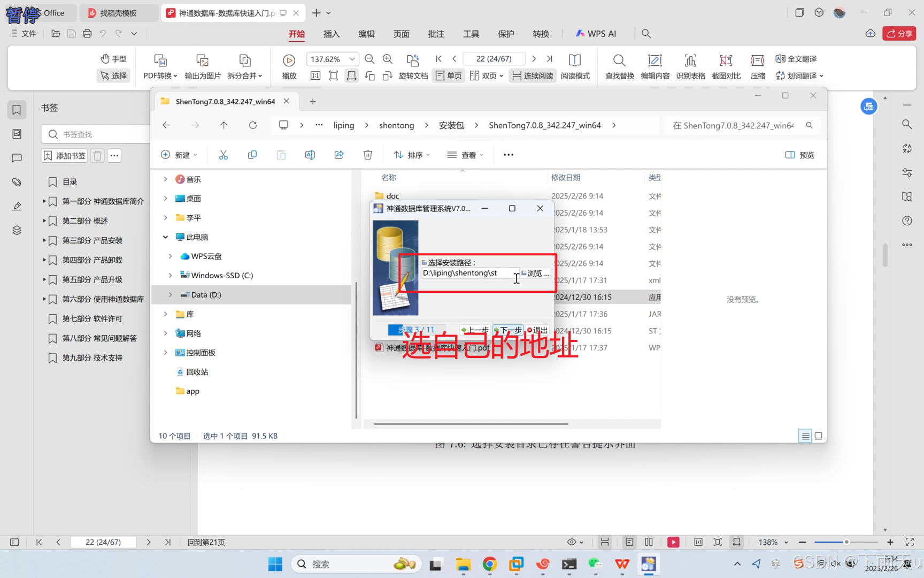
Task: Open the Protect ribbon tab
Action: [x=506, y=34]
